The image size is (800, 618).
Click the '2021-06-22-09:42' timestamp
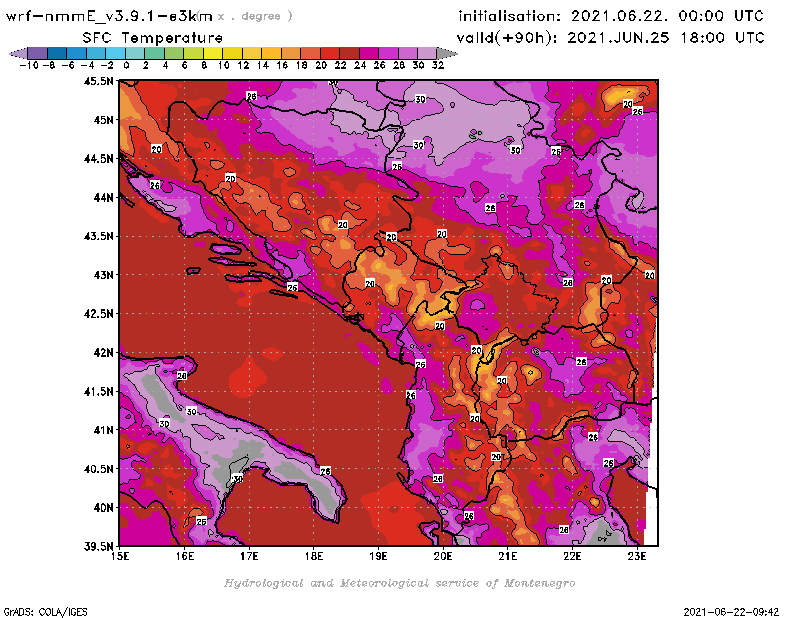[x=731, y=612]
